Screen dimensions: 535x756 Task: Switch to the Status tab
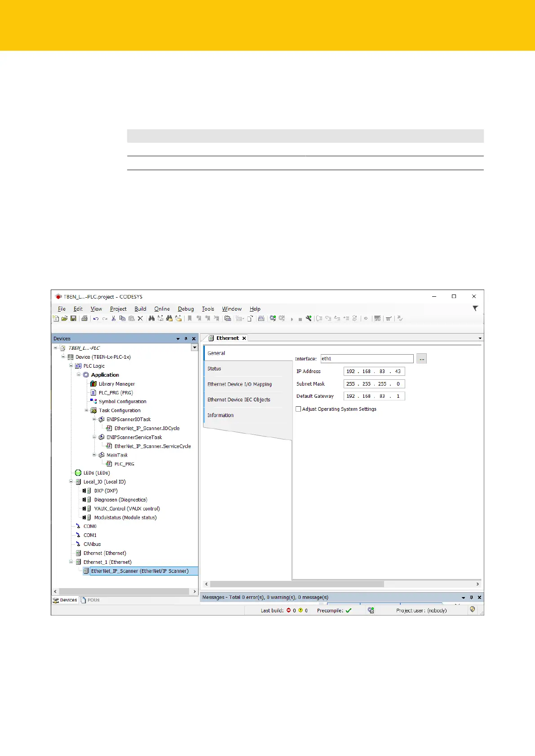pyautogui.click(x=248, y=369)
